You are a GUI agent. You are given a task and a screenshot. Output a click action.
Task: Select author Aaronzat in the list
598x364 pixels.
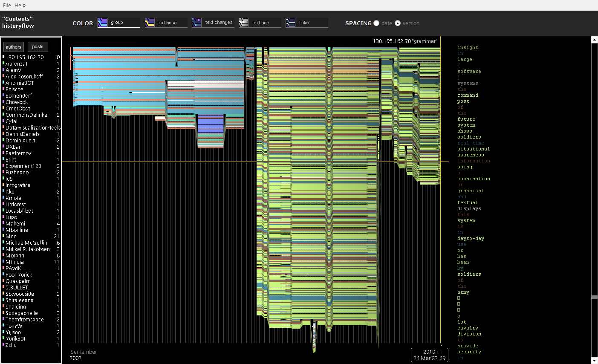(17, 64)
